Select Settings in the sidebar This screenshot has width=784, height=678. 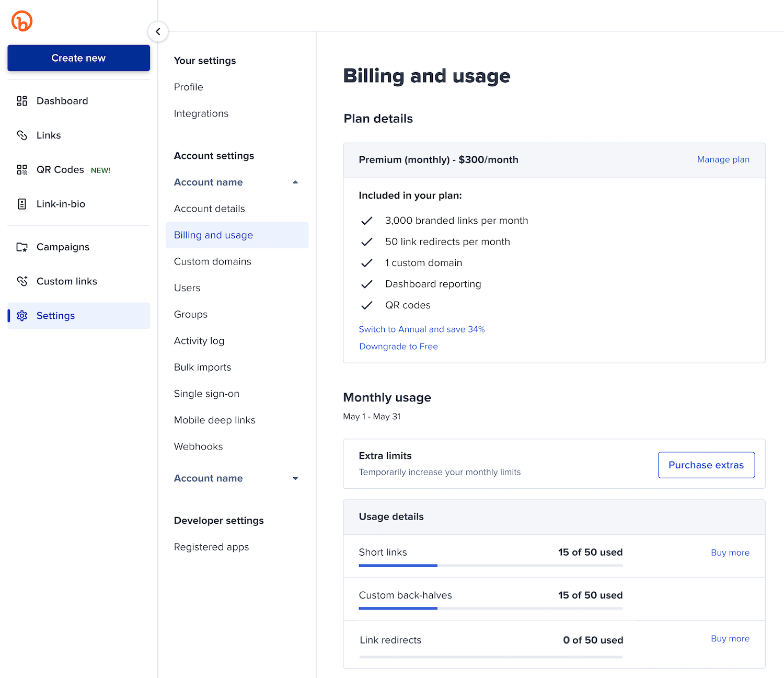point(79,316)
